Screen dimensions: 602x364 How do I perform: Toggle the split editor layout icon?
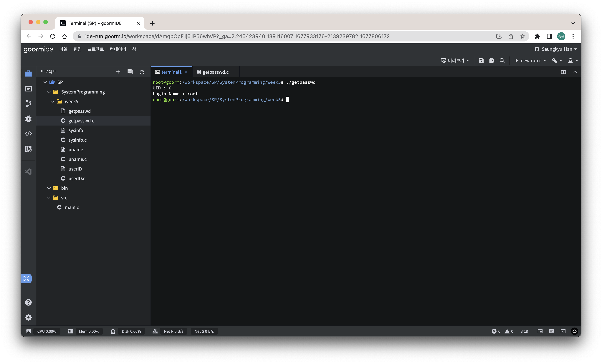pos(563,72)
